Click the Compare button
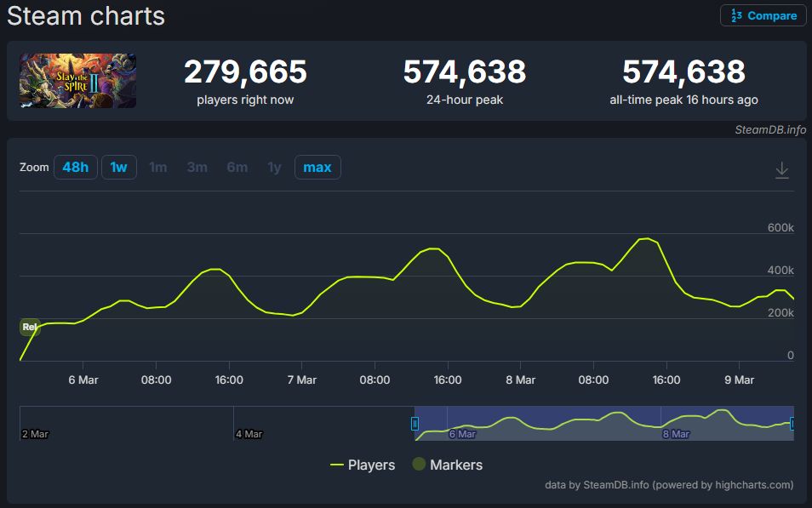This screenshot has width=812, height=508. click(763, 15)
